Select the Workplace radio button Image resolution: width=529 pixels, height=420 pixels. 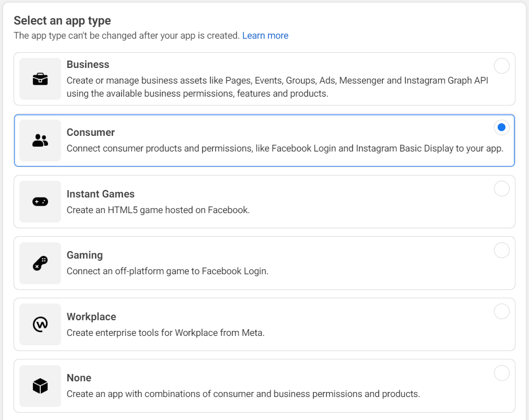tap(502, 311)
